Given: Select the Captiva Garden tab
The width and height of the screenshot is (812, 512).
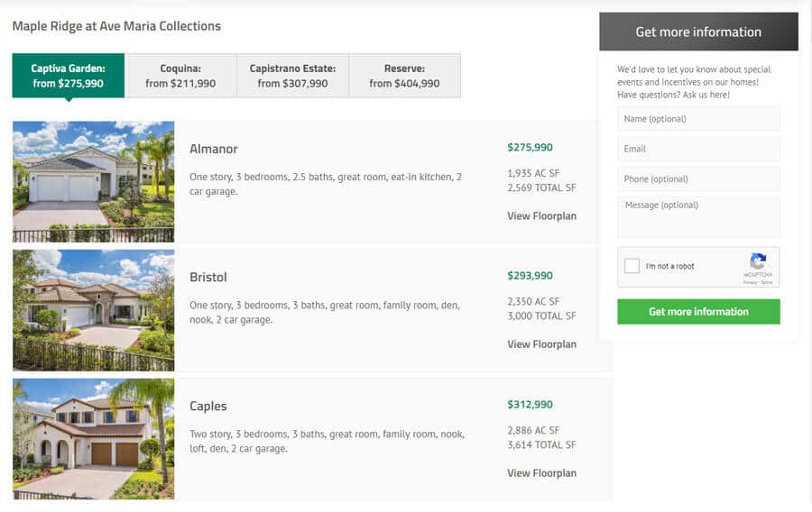Looking at the screenshot, I should pyautogui.click(x=69, y=76).
